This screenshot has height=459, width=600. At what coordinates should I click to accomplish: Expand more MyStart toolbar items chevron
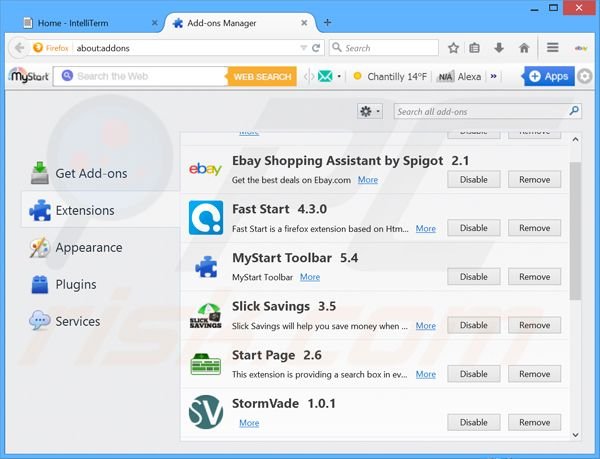pyautogui.click(x=493, y=76)
